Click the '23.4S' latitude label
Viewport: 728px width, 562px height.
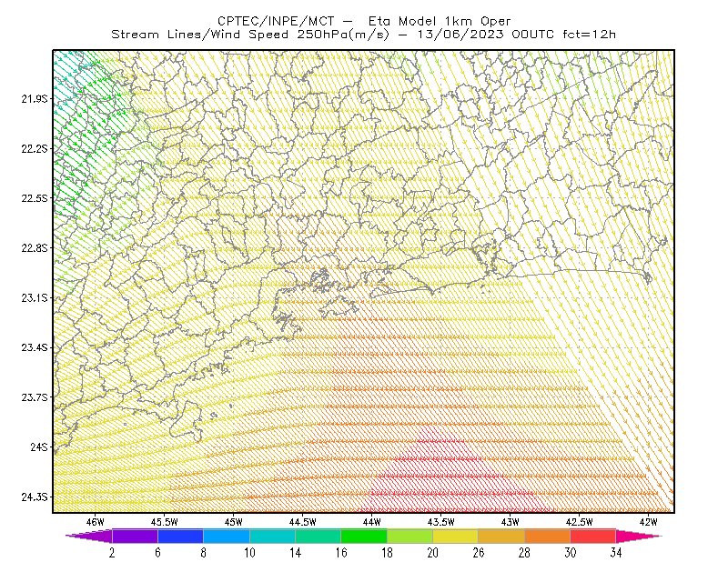(x=35, y=347)
